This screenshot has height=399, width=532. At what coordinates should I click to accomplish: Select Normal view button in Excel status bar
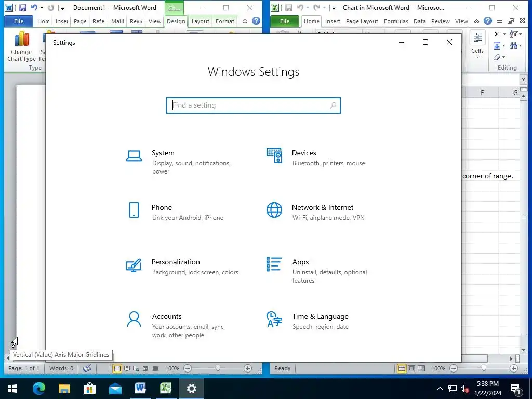[x=402, y=368]
